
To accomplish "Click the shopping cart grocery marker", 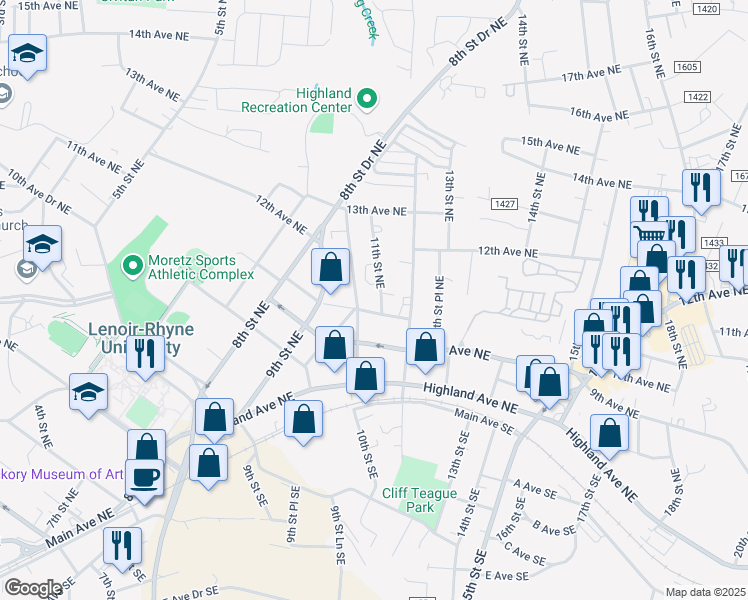I will click(x=648, y=235).
